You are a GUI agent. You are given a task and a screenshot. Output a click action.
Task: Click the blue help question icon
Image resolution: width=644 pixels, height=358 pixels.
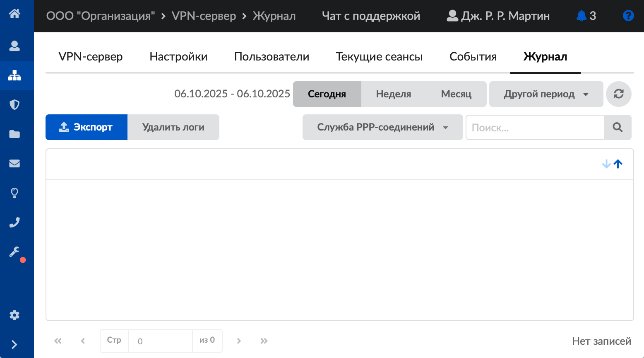tap(628, 16)
